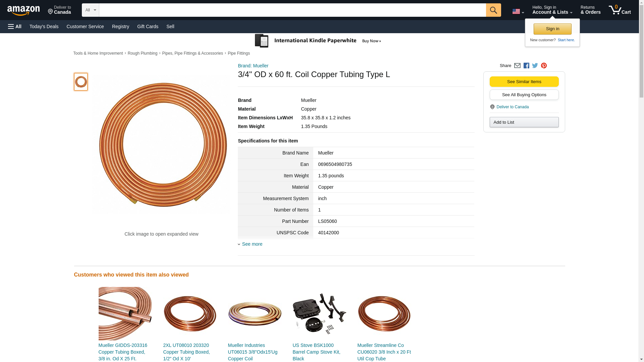Go to Amazon home via logo

pyautogui.click(x=23, y=10)
